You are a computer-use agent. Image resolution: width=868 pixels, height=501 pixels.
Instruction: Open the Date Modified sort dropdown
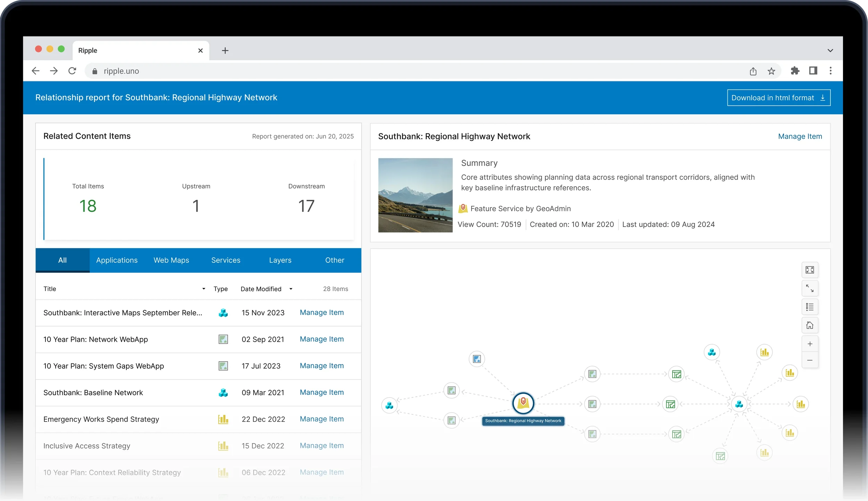pyautogui.click(x=291, y=289)
